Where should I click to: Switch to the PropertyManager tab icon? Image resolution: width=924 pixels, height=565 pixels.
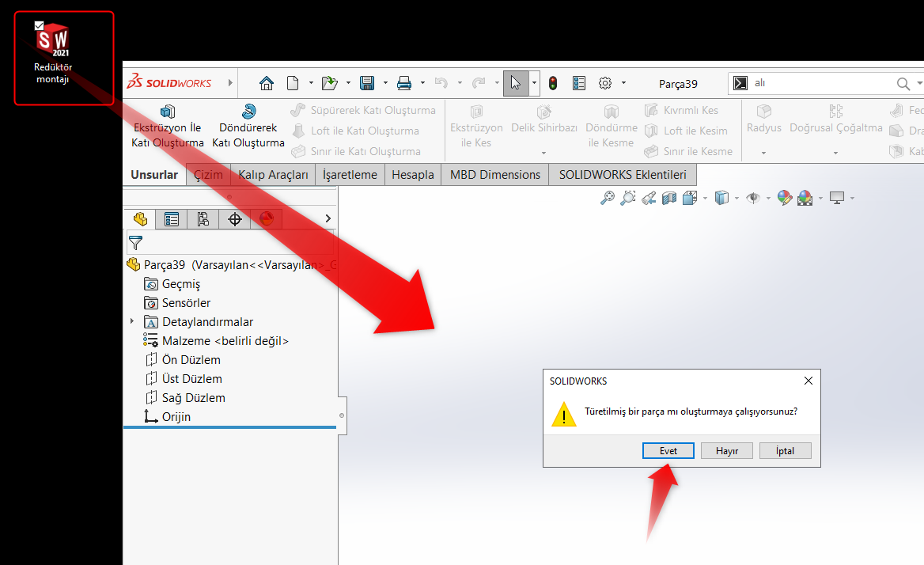coord(172,219)
